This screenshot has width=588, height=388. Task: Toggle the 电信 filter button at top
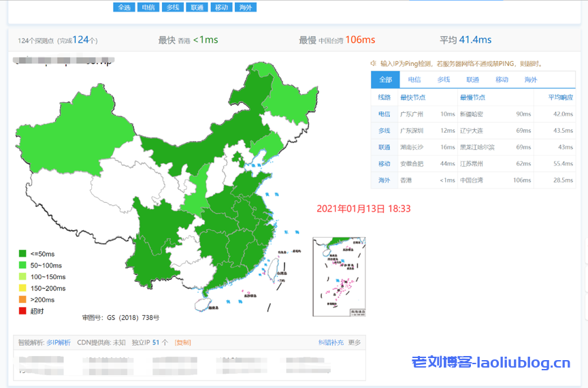tap(148, 7)
